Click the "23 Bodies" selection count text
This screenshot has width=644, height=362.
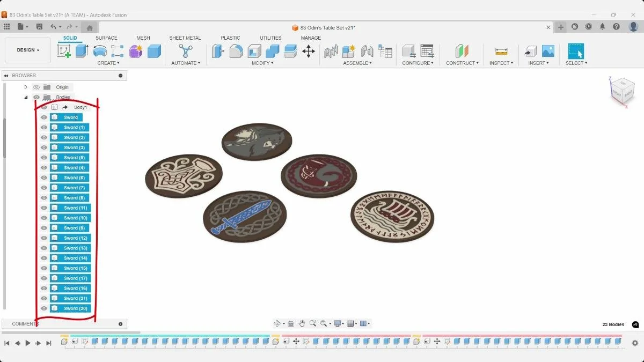[613, 324]
